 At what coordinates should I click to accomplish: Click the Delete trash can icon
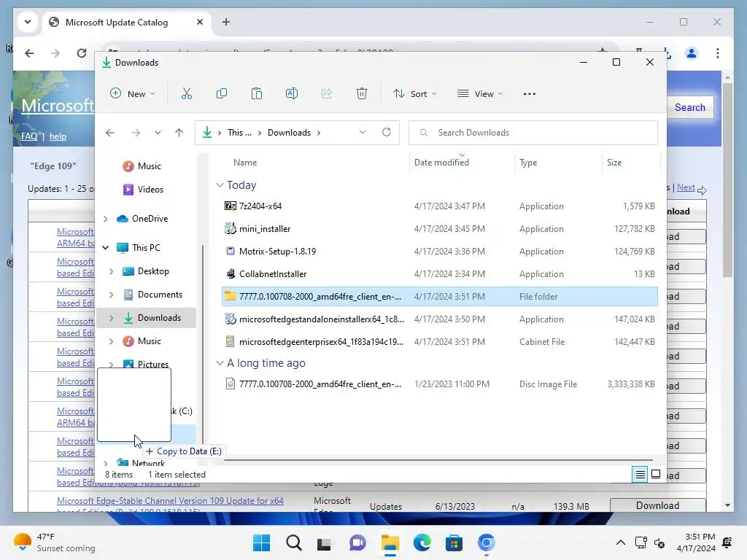(362, 94)
